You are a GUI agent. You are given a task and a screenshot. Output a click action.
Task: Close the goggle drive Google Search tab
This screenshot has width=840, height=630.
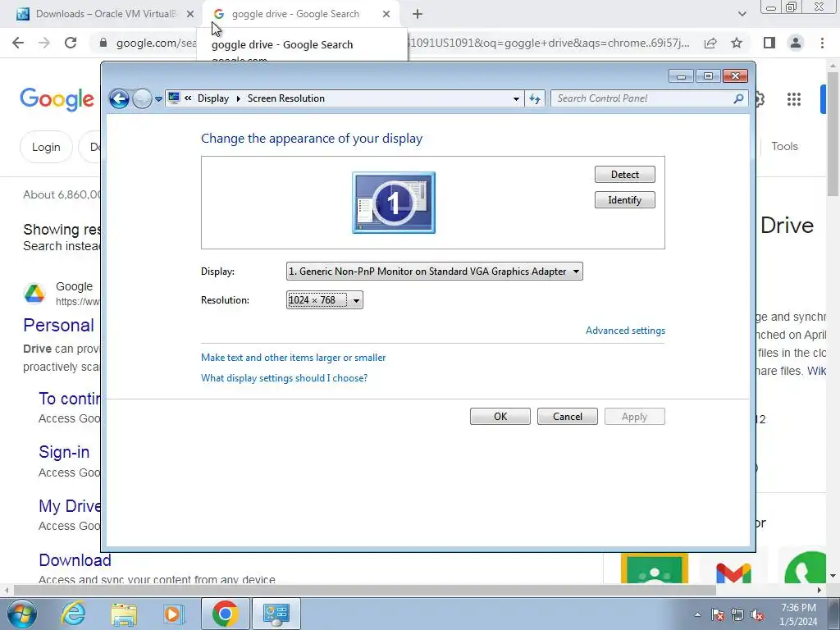(x=386, y=14)
